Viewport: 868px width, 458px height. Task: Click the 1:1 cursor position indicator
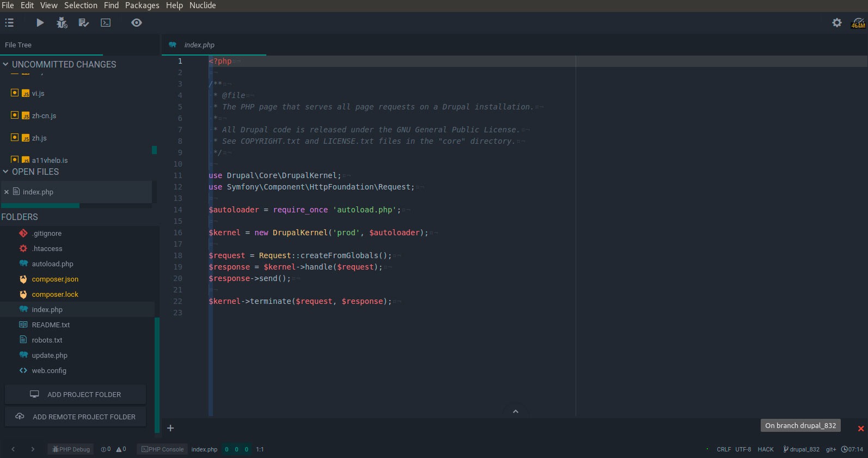pos(260,449)
